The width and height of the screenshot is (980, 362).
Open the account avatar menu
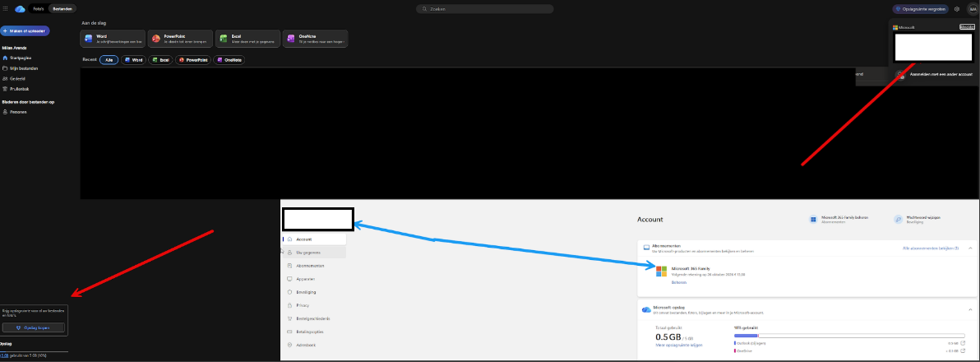[973, 9]
